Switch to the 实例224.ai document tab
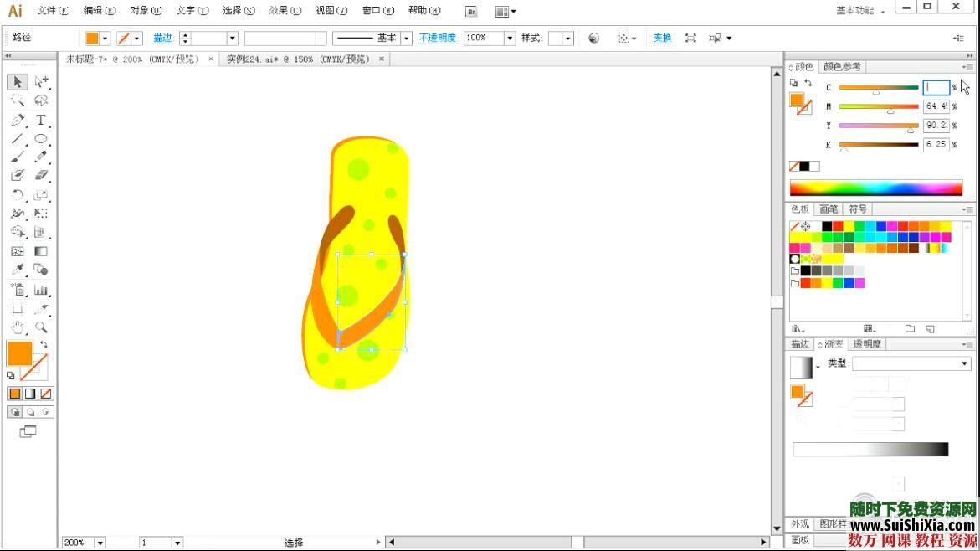 point(298,59)
